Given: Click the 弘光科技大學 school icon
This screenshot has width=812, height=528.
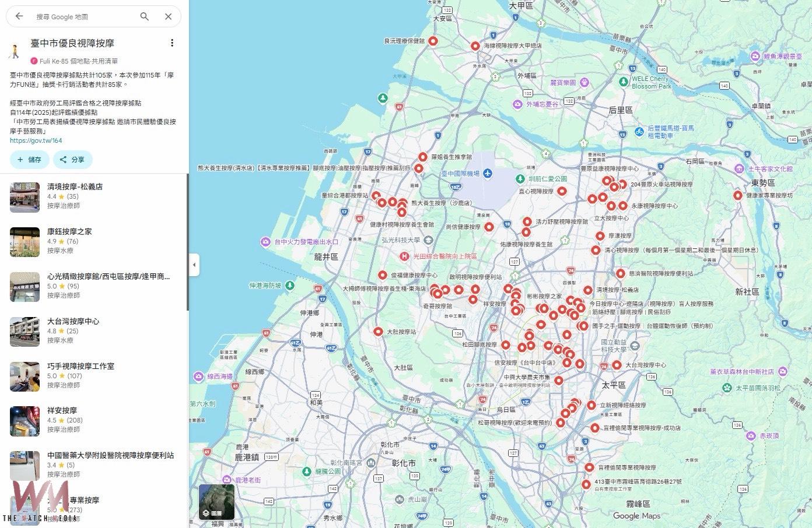Looking at the screenshot, I should [x=429, y=240].
